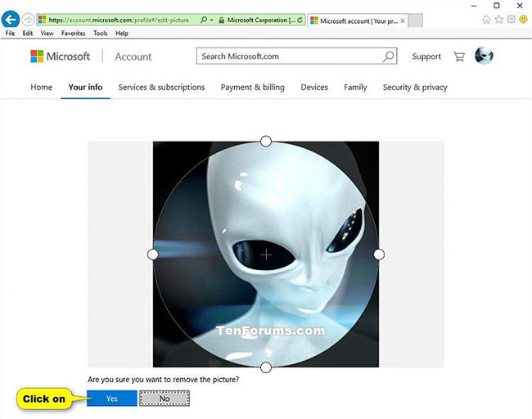
Task: Open Security & privacy tab
Action: tap(415, 88)
